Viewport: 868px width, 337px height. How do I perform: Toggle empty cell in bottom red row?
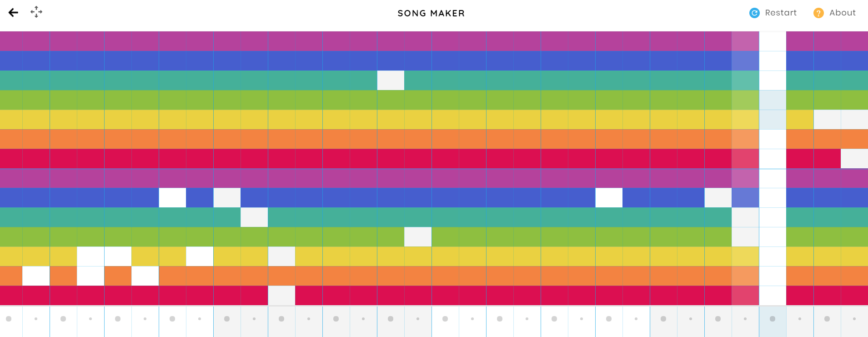[x=281, y=296]
